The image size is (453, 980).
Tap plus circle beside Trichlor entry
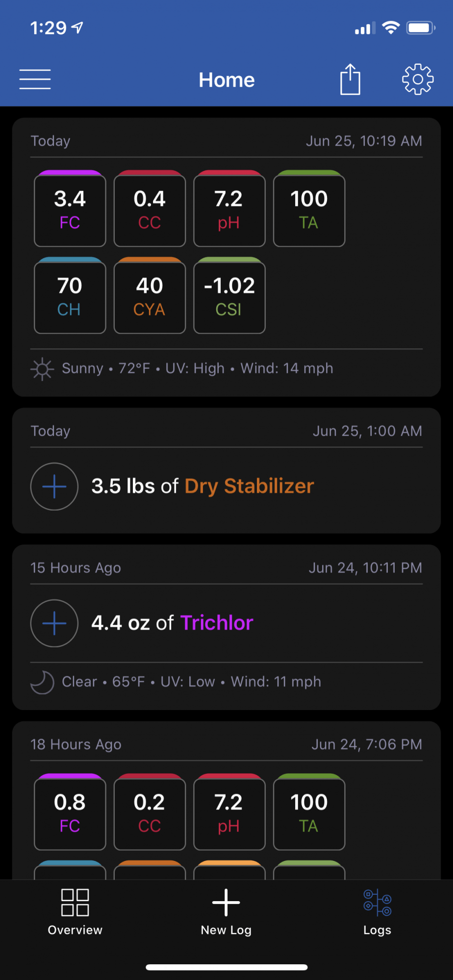coord(54,623)
